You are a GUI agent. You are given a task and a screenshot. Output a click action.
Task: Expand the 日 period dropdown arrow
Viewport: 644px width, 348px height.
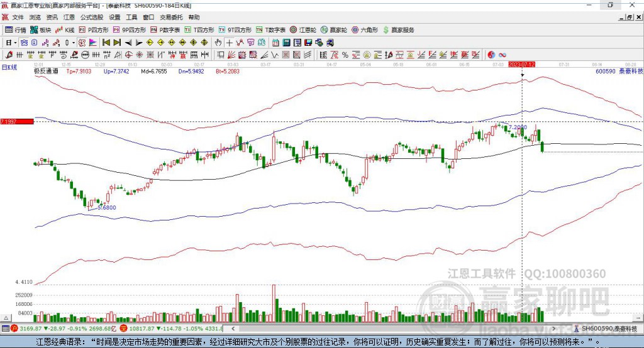pos(15,43)
